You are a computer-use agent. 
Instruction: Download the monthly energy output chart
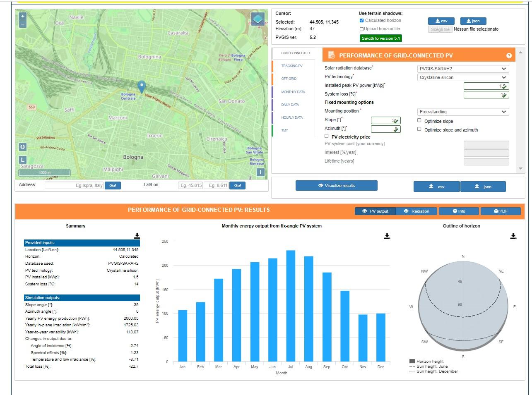[x=387, y=236]
